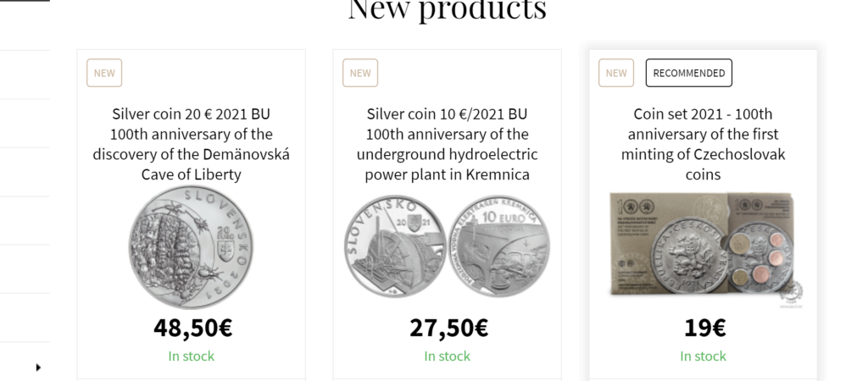The height and width of the screenshot is (381, 868).
Task: Click the NEW badge on the Kremnica power plant card
Action: pos(360,73)
